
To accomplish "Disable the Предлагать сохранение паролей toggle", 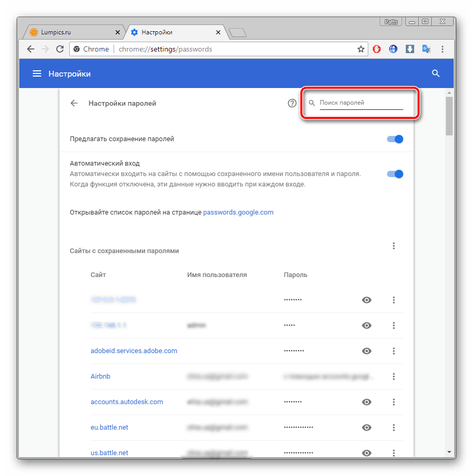I will [395, 139].
